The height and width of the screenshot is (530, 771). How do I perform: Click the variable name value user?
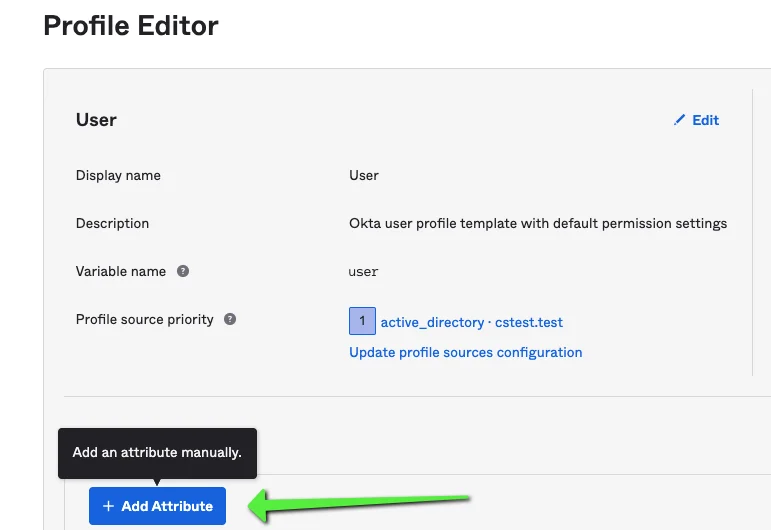[x=363, y=272]
